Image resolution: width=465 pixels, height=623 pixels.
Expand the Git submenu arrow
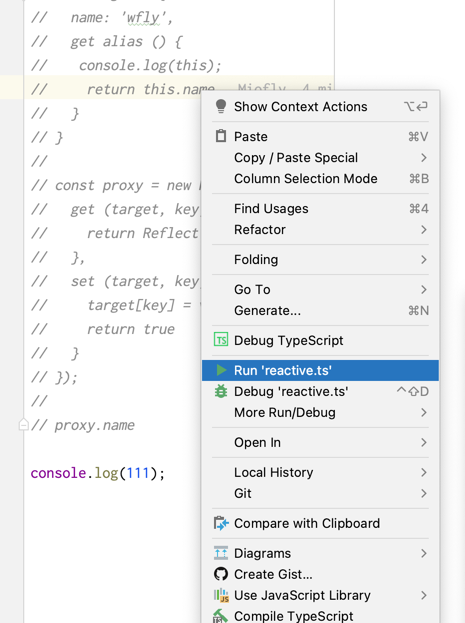(x=424, y=493)
